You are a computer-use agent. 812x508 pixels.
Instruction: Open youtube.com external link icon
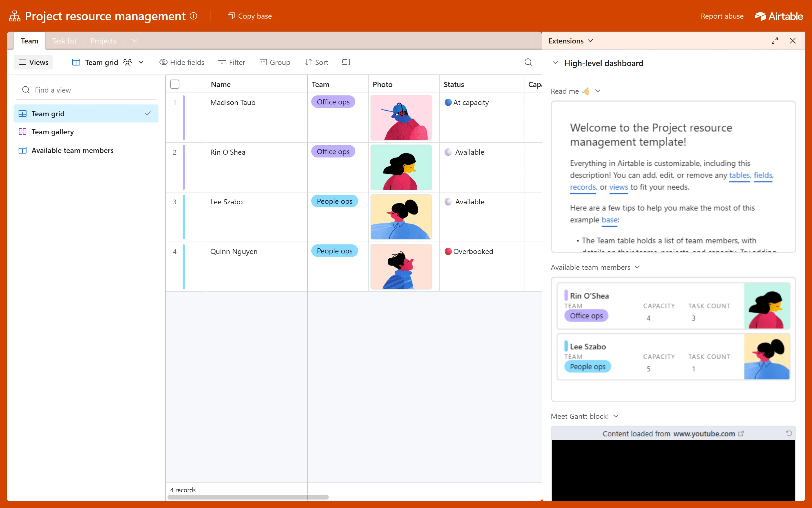[x=741, y=433]
